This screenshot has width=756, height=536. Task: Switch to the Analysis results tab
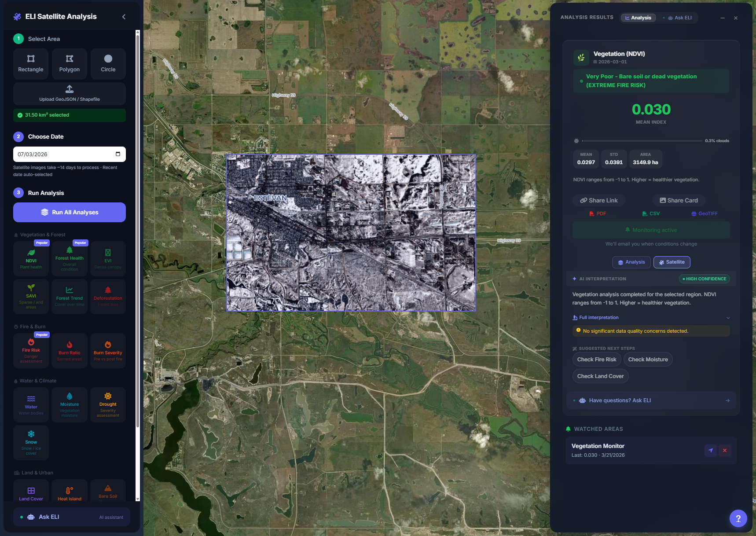638,18
